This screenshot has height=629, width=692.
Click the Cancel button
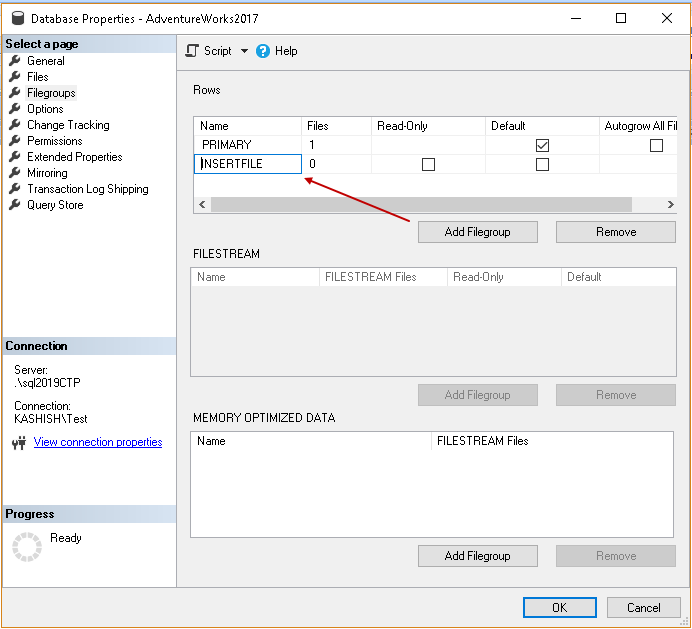tap(643, 607)
